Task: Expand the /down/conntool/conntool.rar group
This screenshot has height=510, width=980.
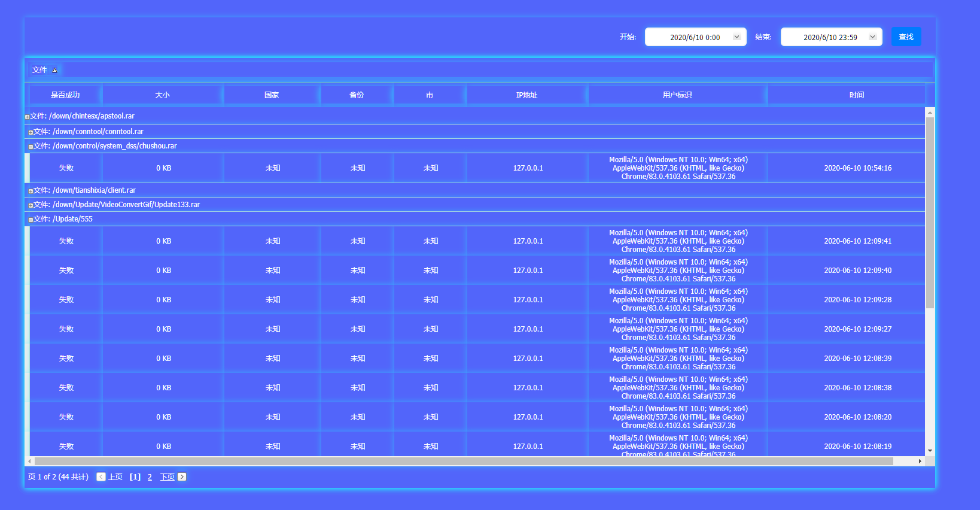Action: [x=31, y=132]
